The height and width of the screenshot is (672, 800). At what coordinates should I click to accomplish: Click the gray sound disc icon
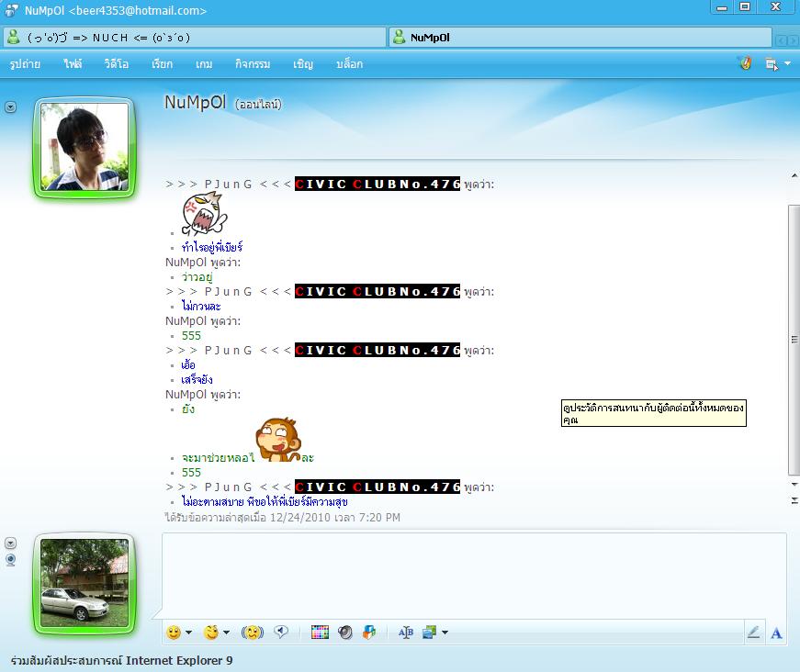click(345, 633)
